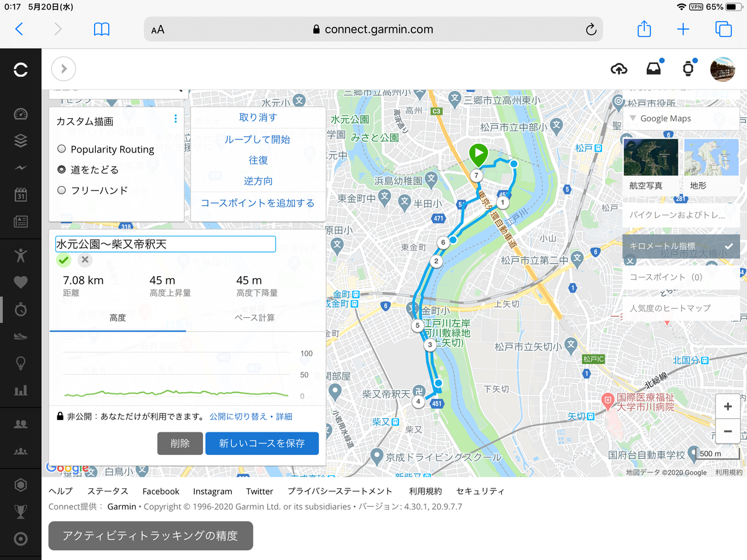This screenshot has height=560, width=747.
Task: Cancel name edit with gray X
Action: (85, 260)
